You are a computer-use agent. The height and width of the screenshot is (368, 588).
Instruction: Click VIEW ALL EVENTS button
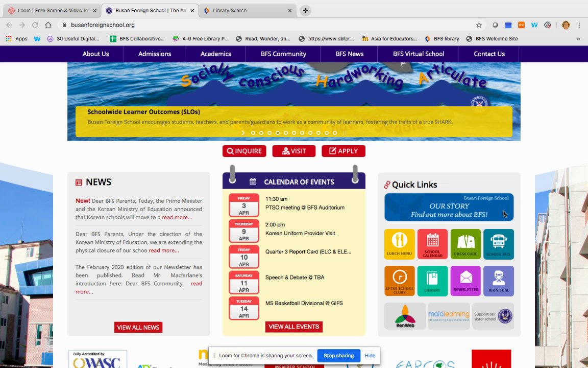coord(293,327)
